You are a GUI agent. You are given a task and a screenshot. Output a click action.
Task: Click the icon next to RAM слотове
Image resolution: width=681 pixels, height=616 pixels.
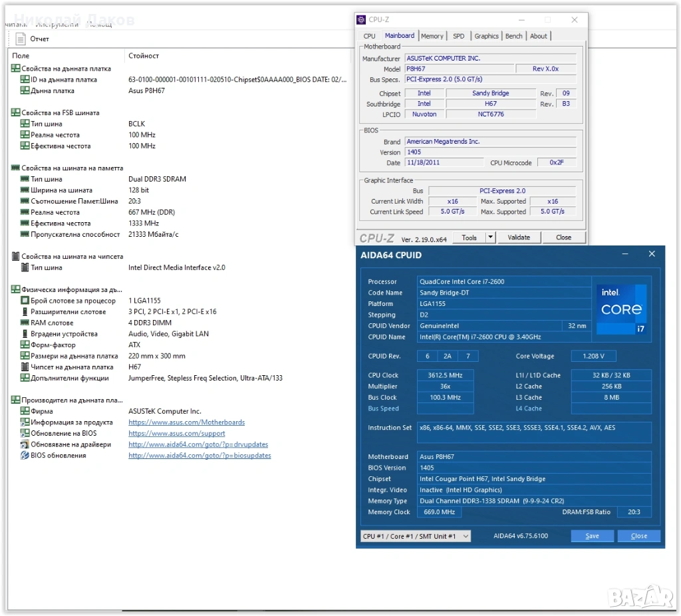coord(25,323)
